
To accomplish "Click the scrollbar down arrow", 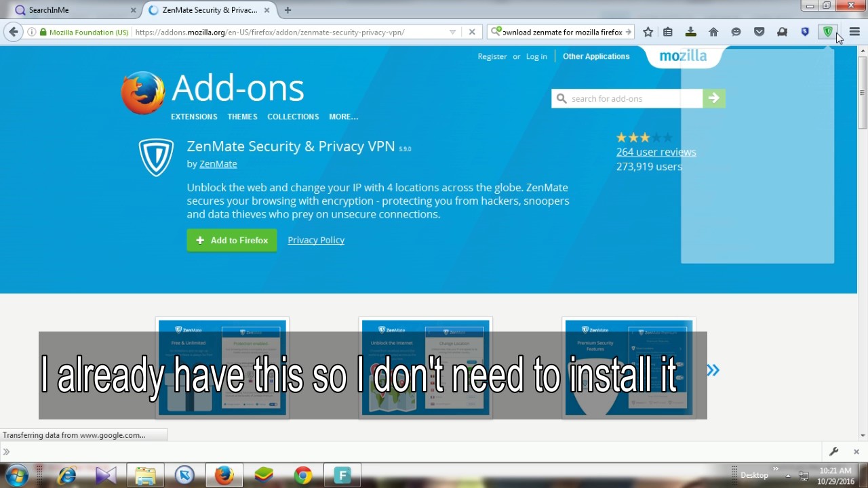I will [x=863, y=435].
